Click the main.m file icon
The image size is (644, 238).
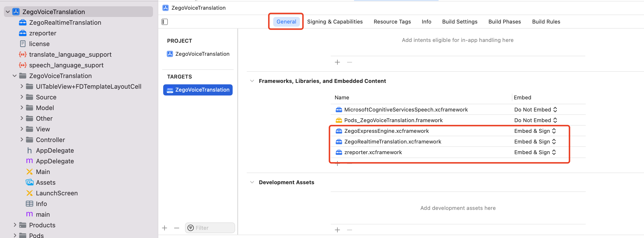click(29, 214)
